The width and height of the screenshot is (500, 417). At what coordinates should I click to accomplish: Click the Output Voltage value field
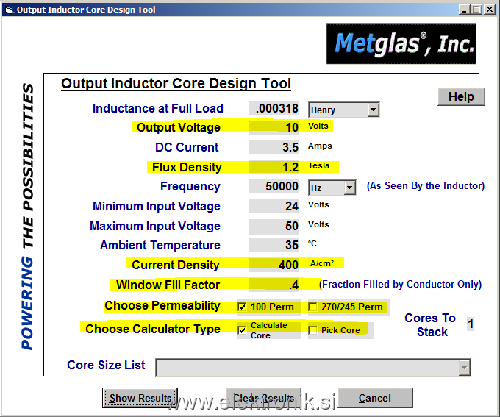(x=274, y=127)
